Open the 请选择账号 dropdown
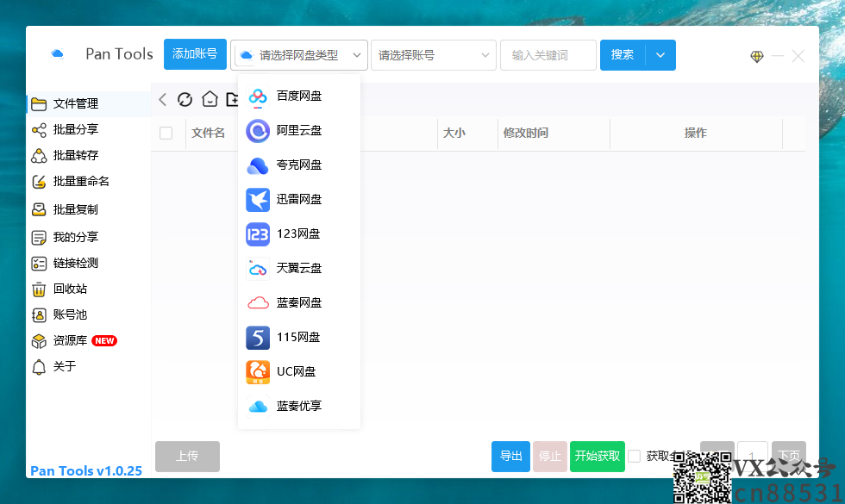845x504 pixels. 433,55
